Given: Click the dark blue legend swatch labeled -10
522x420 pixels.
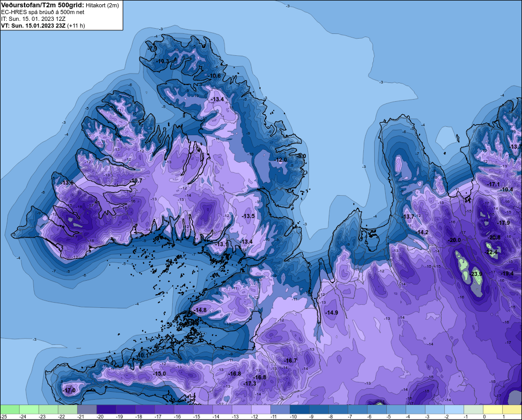Looking at the screenshot, I should tap(299, 410).
